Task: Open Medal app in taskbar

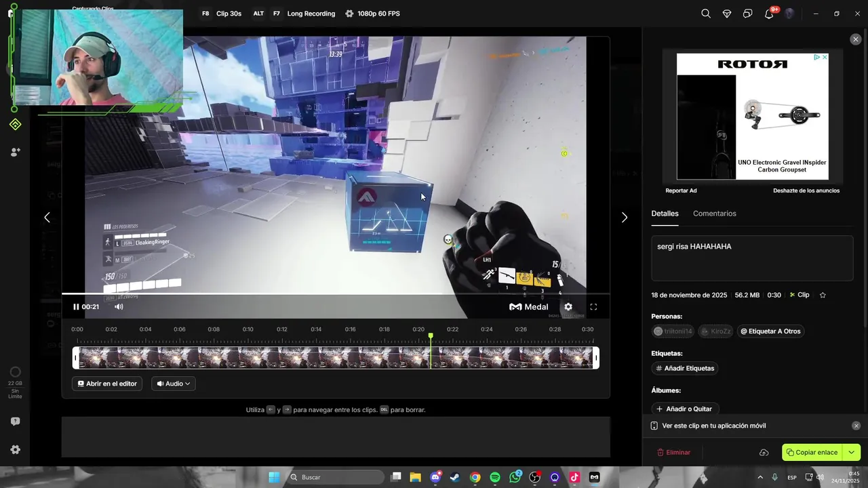Action: click(595, 477)
